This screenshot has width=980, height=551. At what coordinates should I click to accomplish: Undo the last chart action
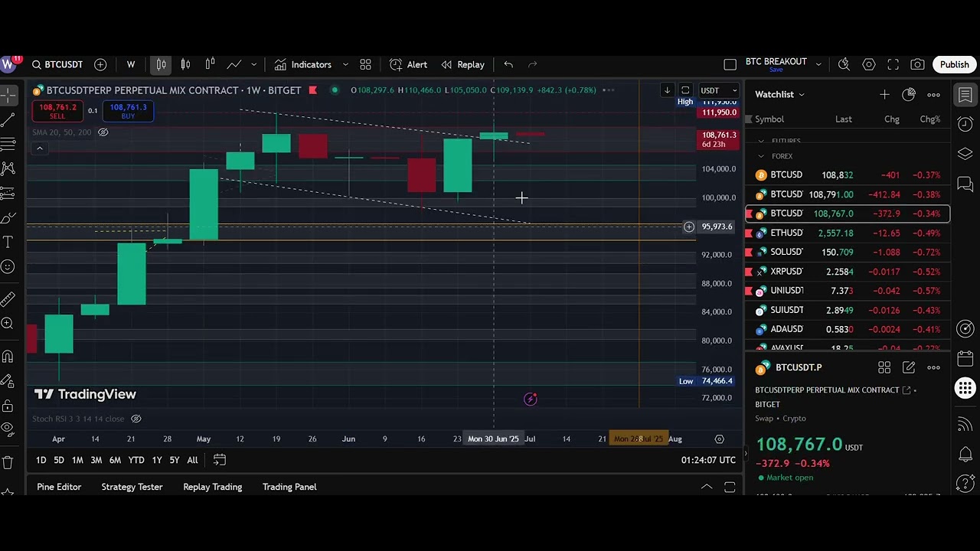tap(508, 65)
